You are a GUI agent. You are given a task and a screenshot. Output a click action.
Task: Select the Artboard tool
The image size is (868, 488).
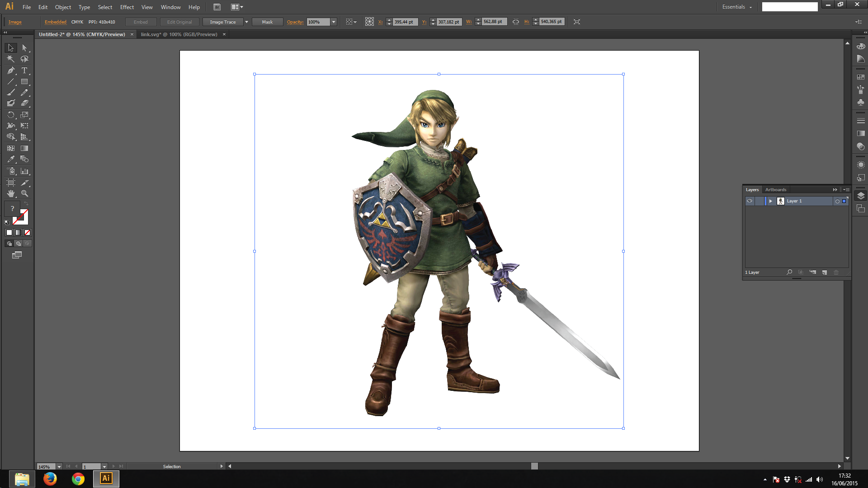point(11,183)
